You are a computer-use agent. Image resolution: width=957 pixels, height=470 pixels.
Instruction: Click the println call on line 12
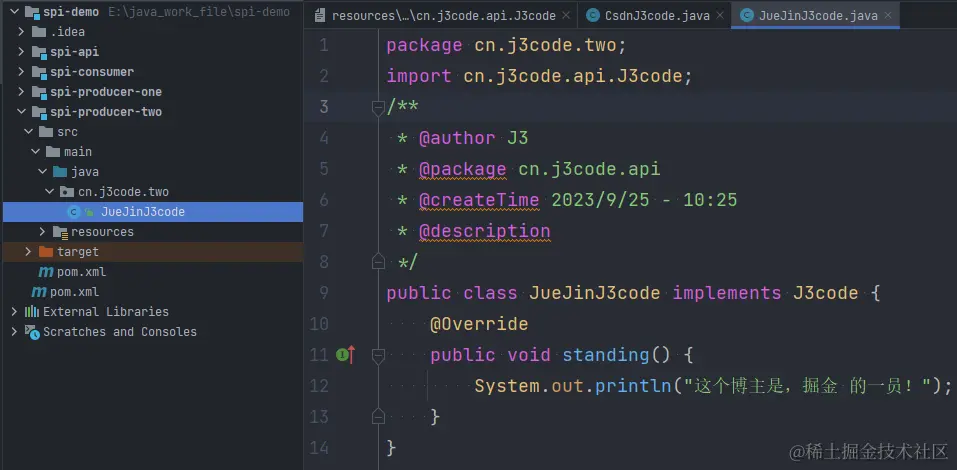pos(633,386)
